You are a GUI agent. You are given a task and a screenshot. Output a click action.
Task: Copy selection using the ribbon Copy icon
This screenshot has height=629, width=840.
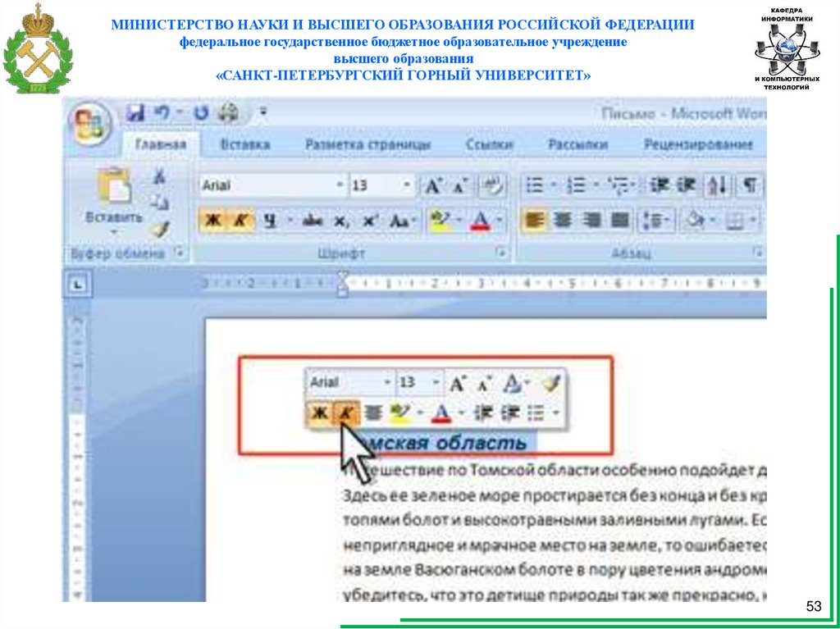click(159, 203)
